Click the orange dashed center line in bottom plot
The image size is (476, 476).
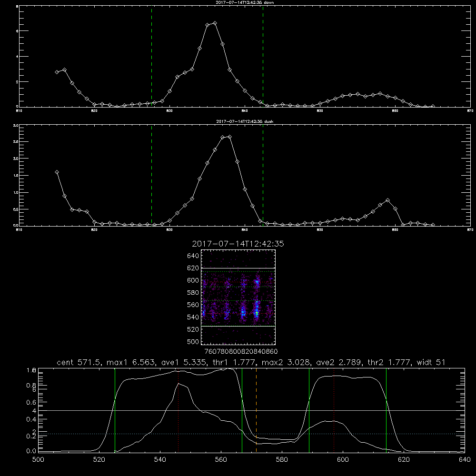pyautogui.click(x=256, y=410)
